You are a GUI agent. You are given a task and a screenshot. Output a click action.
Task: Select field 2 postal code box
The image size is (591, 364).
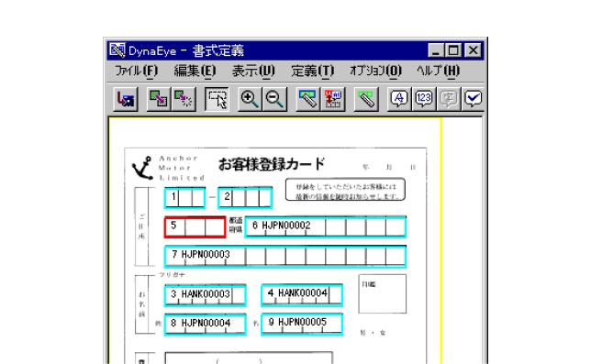coord(245,198)
